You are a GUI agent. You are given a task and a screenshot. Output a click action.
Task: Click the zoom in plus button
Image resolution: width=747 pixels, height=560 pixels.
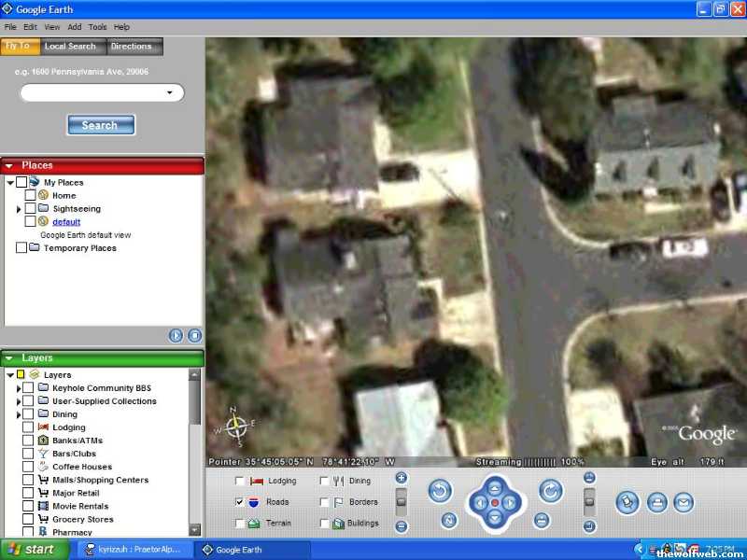pyautogui.click(x=402, y=479)
